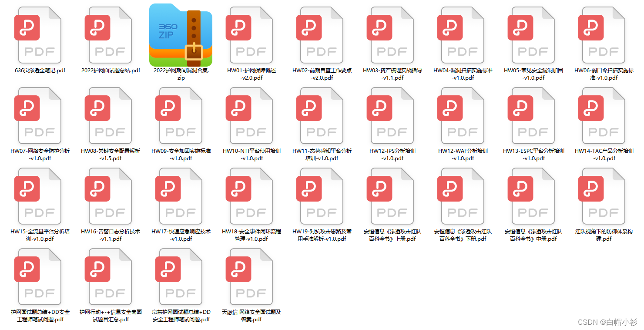Select the HW02 前期自查工作要点 PDF icon
Image resolution: width=644 pixels, height=330 pixels.
click(320, 35)
